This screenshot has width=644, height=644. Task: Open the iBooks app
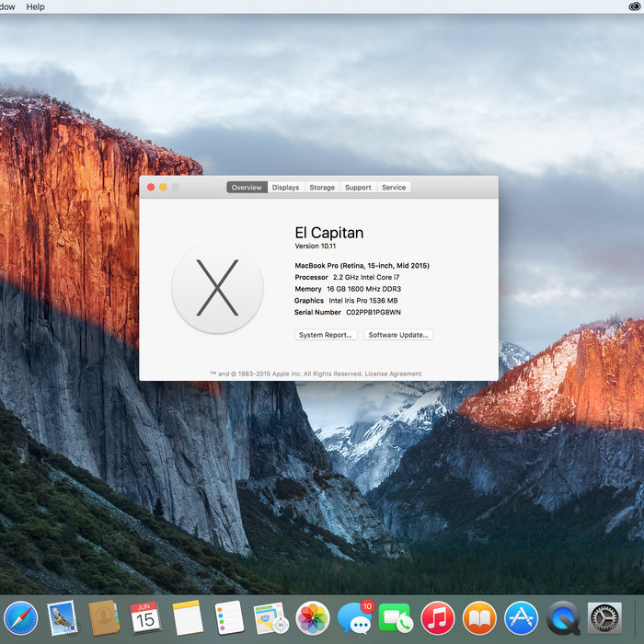pos(479,618)
